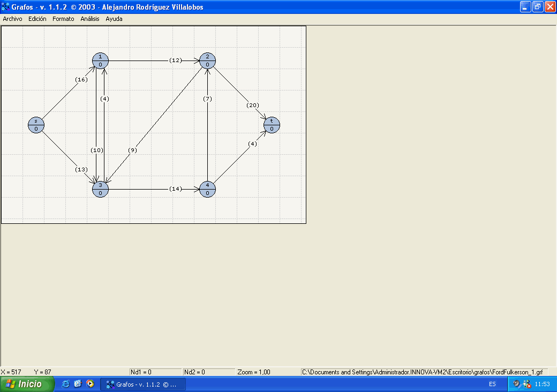Select the edge label (20)
557x392 pixels.
click(253, 105)
